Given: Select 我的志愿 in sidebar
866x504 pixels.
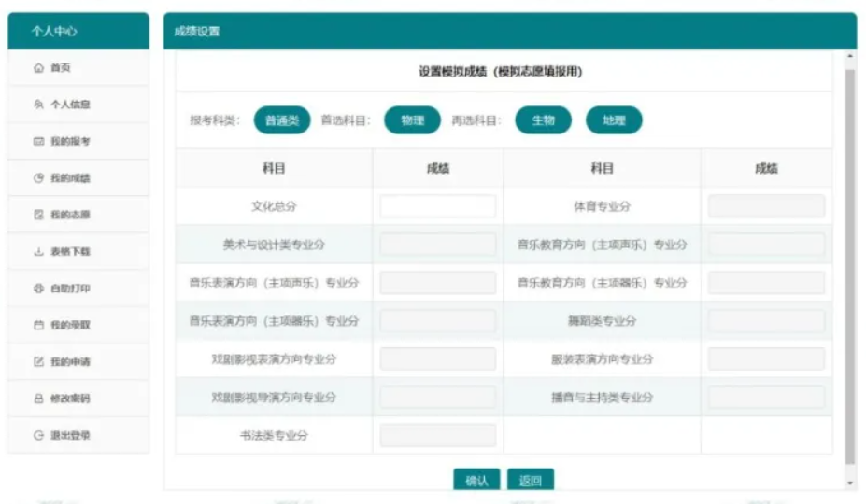Looking at the screenshot, I should tap(78, 215).
